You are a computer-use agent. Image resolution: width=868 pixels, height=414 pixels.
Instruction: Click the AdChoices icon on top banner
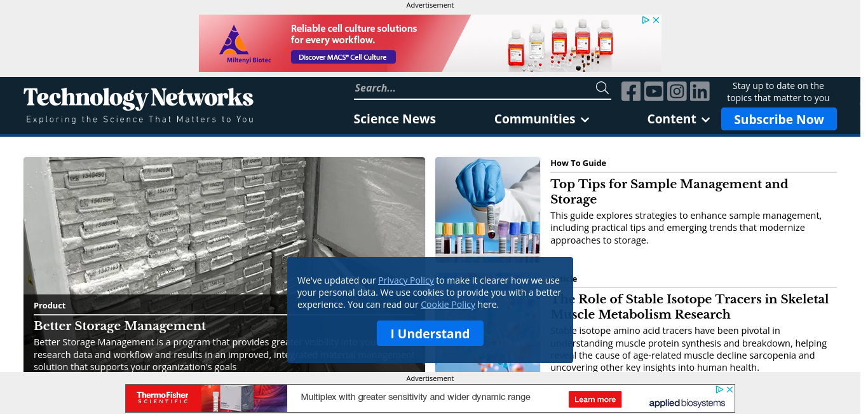(x=646, y=20)
